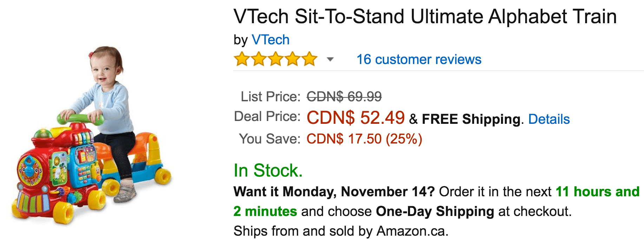Open the 16 customer reviews link
644x242 pixels.
pyautogui.click(x=419, y=59)
